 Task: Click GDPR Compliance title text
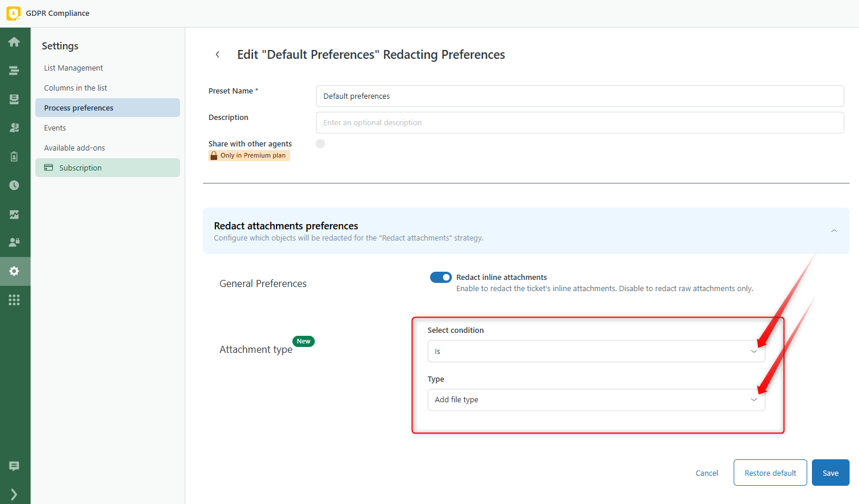point(58,13)
